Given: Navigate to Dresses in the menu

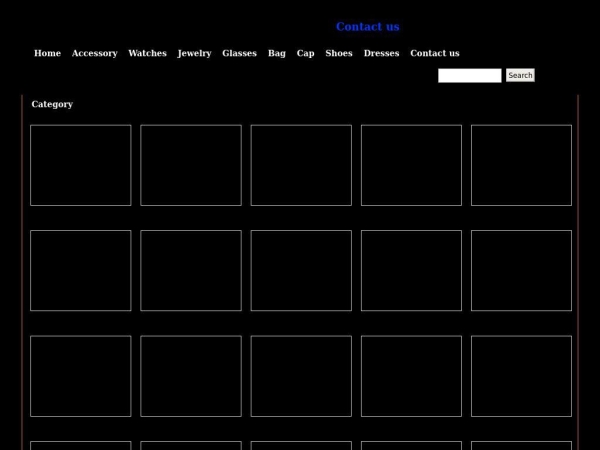Looking at the screenshot, I should 381,53.
